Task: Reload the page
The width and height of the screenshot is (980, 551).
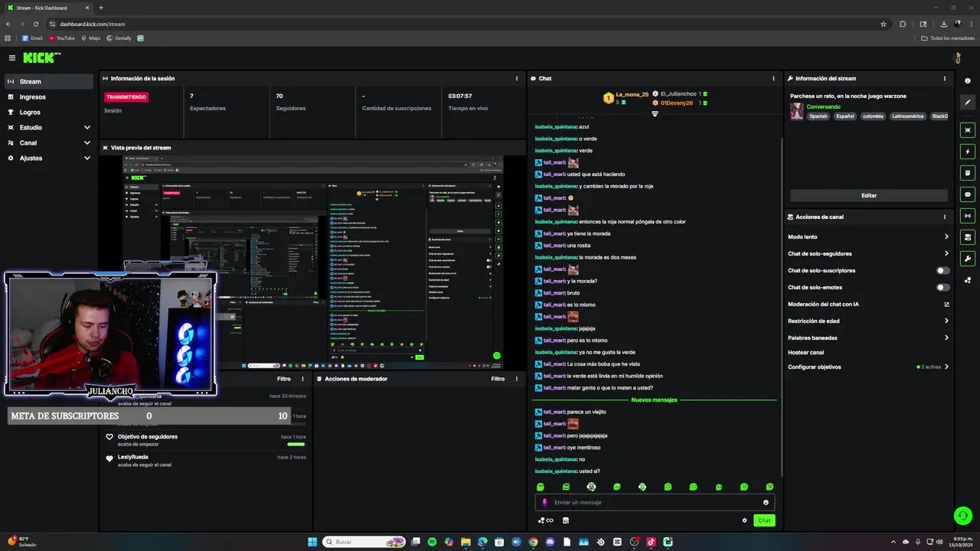Action: 35,24
